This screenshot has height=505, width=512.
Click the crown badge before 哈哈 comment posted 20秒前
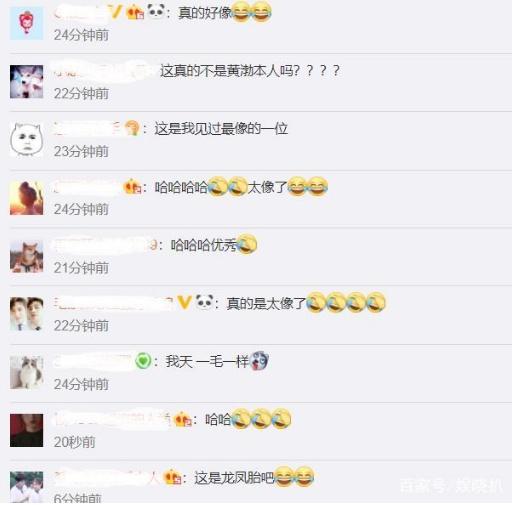[x=183, y=419]
